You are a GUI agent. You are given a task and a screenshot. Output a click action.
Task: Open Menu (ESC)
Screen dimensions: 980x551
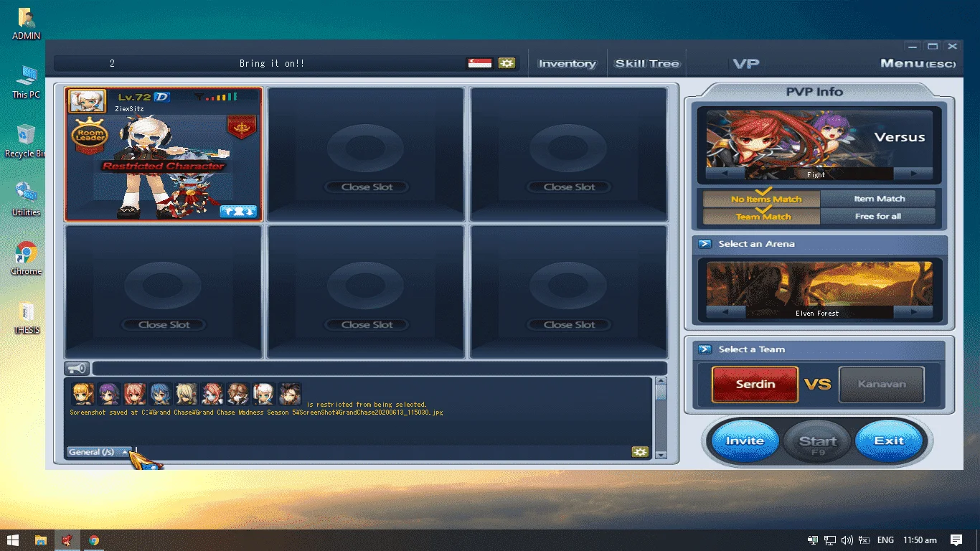(x=918, y=63)
